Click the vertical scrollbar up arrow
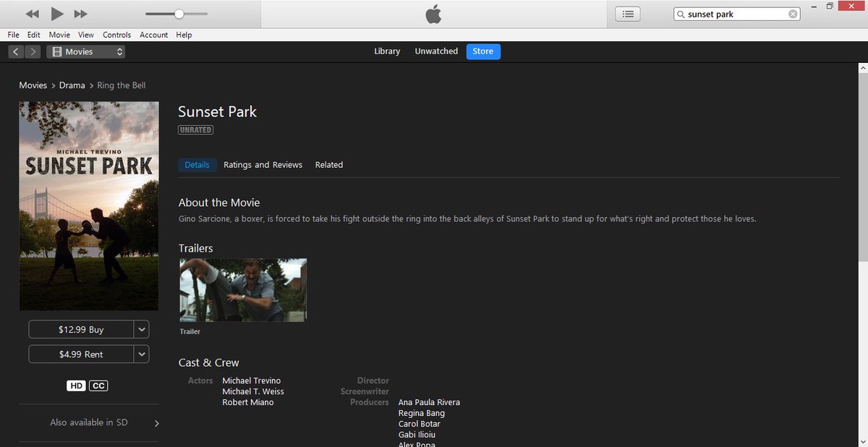 click(862, 68)
